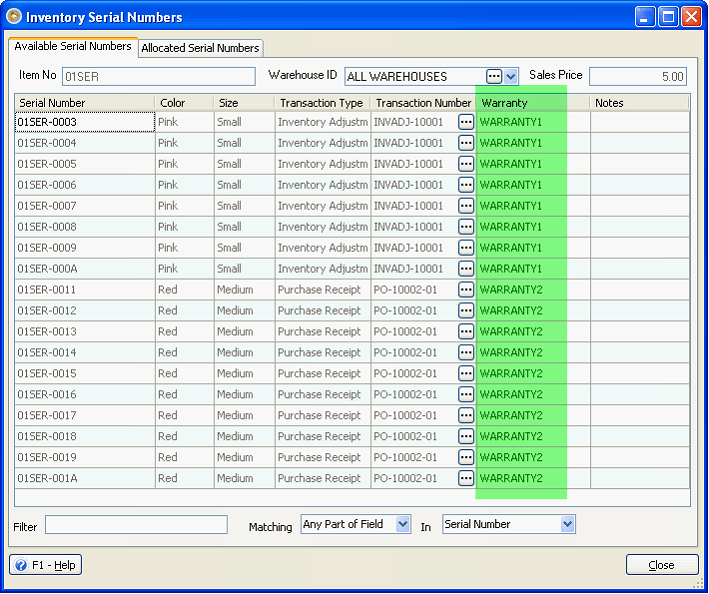The width and height of the screenshot is (709, 594).
Task: Switch to Allocated Serial Numbers tab
Action: point(200,48)
